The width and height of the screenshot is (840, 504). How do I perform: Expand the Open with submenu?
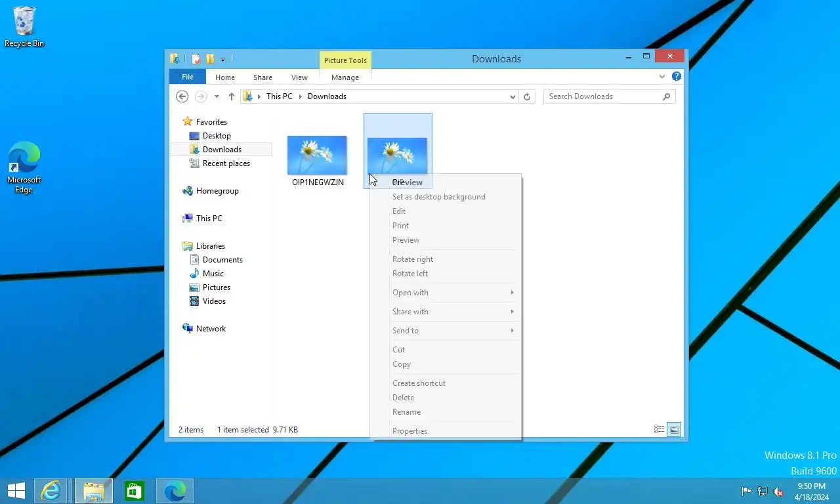446,293
